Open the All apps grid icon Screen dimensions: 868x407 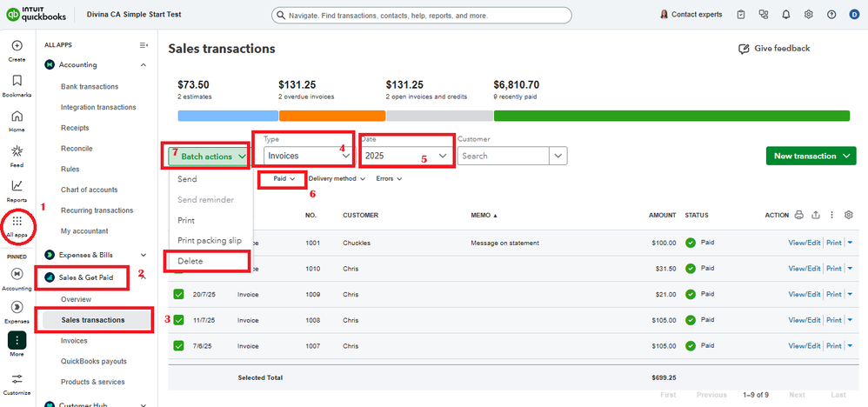pos(17,221)
